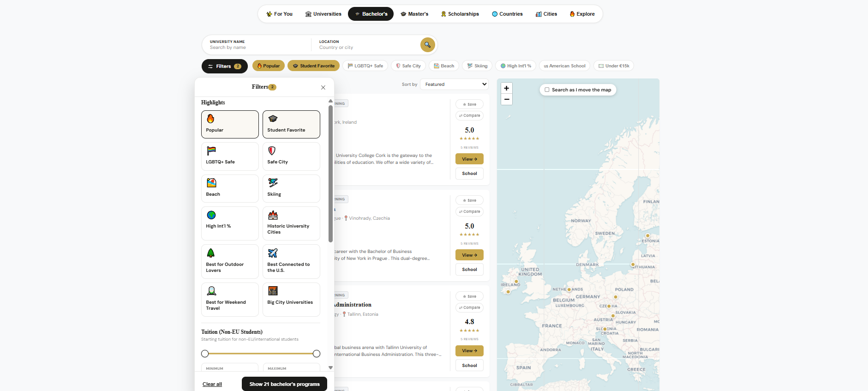Viewport: 868px width, 391px height.
Task: Select the LGBTQ+ Safe highlight card
Action: click(230, 156)
